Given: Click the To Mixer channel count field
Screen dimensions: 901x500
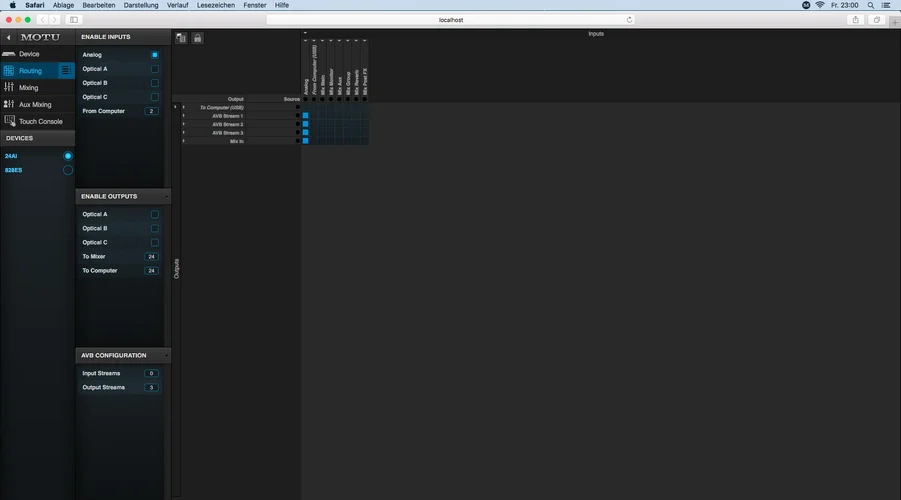Looking at the screenshot, I should tap(152, 257).
